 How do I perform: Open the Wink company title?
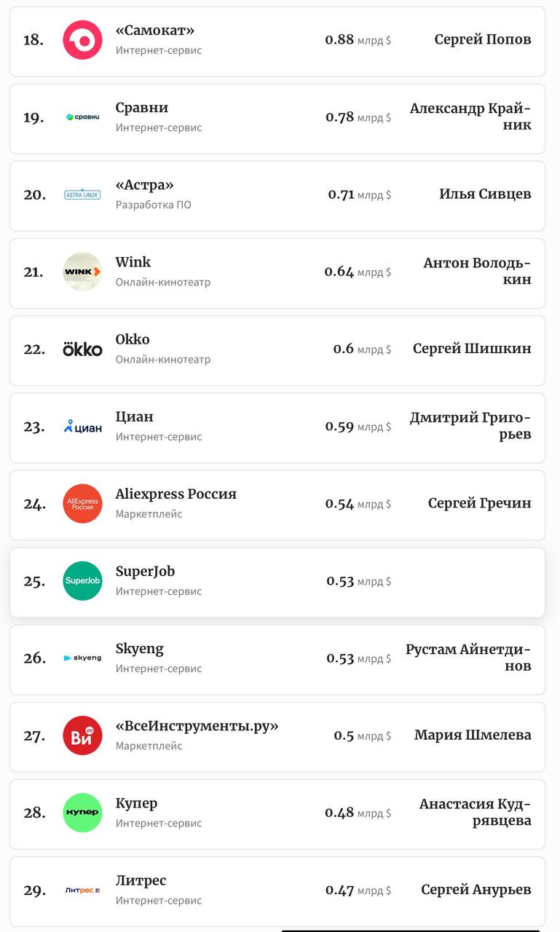133,262
